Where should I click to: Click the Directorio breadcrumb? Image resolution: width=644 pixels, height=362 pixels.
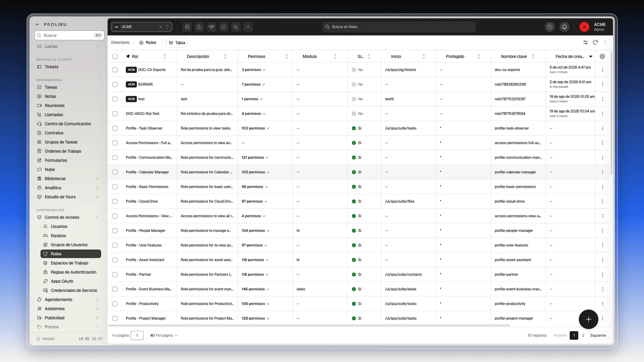tap(120, 43)
